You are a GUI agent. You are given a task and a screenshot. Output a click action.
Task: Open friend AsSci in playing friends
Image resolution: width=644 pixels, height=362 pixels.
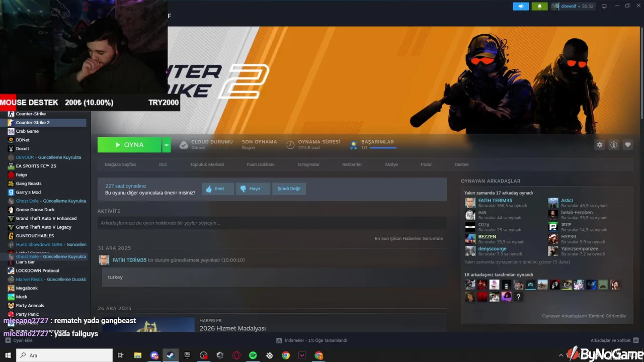(x=567, y=201)
